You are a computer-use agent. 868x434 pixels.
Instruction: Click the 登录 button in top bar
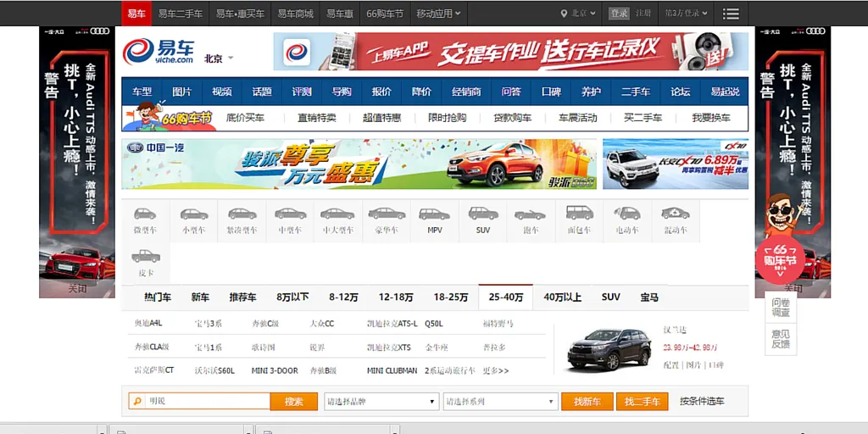[x=620, y=14]
